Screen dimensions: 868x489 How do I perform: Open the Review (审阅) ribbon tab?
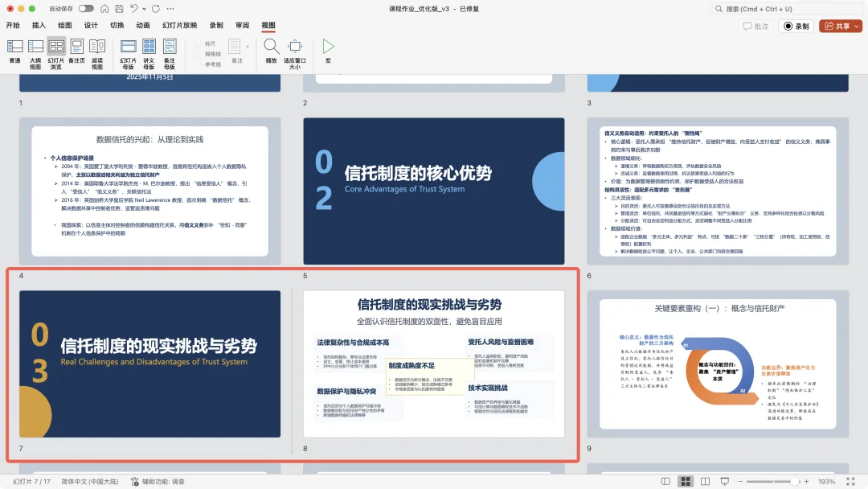click(242, 26)
